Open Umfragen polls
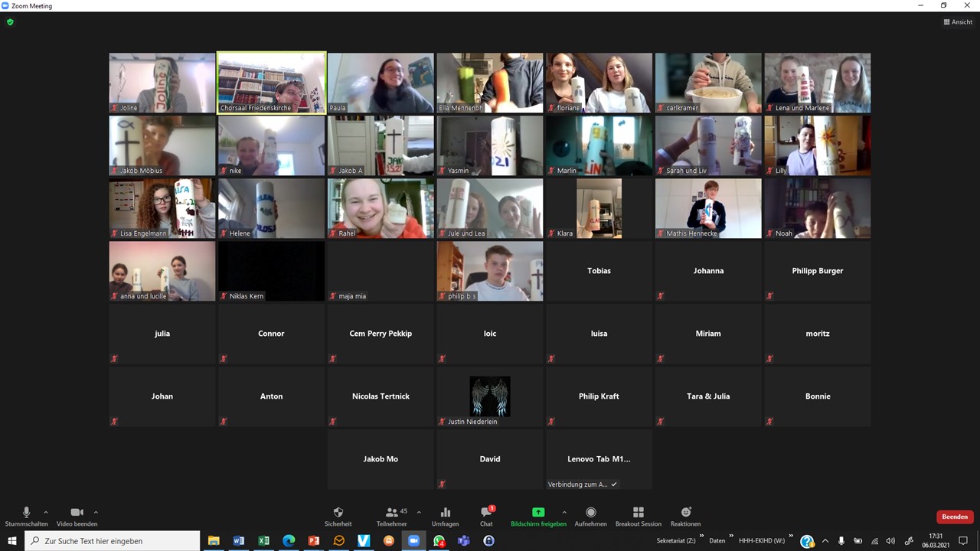The height and width of the screenshot is (551, 980). pyautogui.click(x=445, y=517)
